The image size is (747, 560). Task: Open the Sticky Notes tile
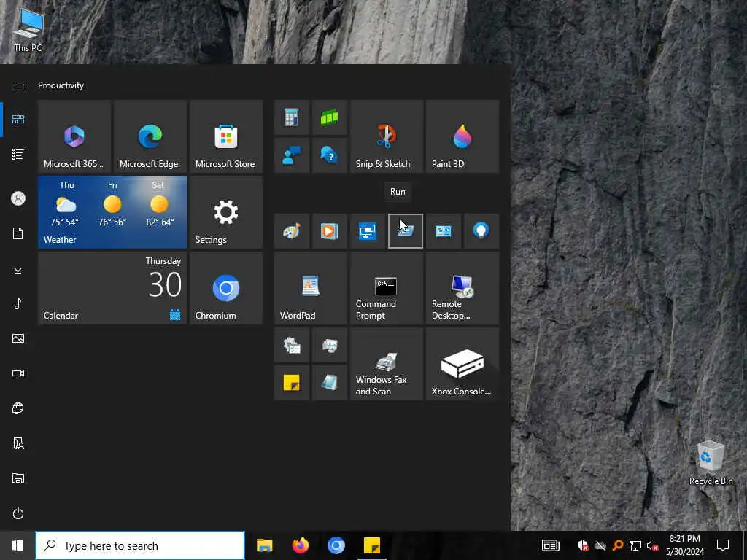pos(292,383)
